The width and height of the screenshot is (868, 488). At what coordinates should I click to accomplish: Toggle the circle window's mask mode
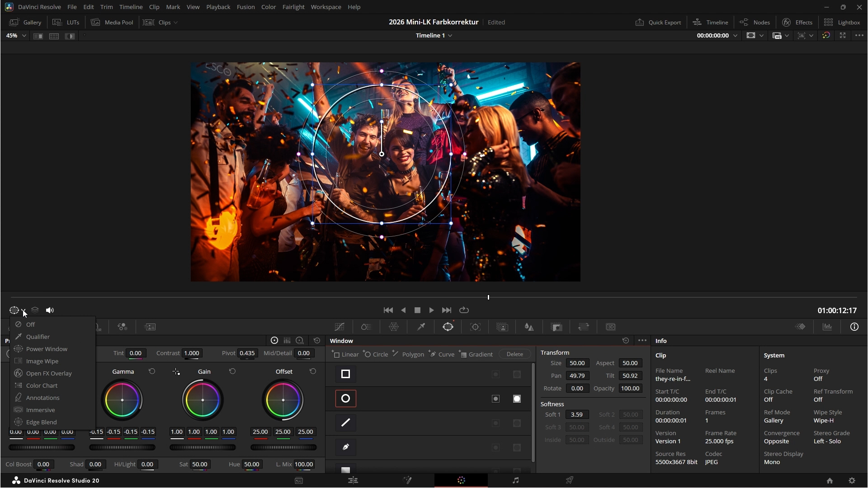(x=517, y=399)
